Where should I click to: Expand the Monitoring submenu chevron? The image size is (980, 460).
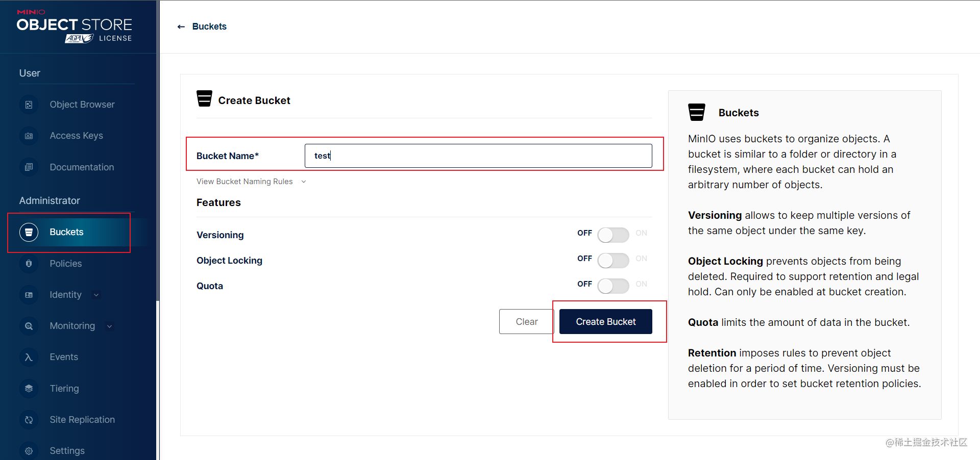coord(109,326)
